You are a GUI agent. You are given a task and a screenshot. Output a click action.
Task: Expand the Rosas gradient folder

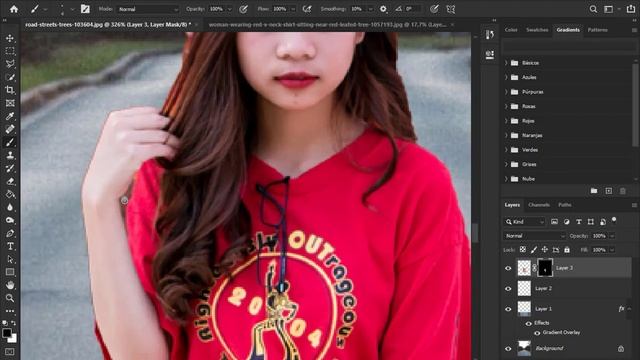point(506,106)
